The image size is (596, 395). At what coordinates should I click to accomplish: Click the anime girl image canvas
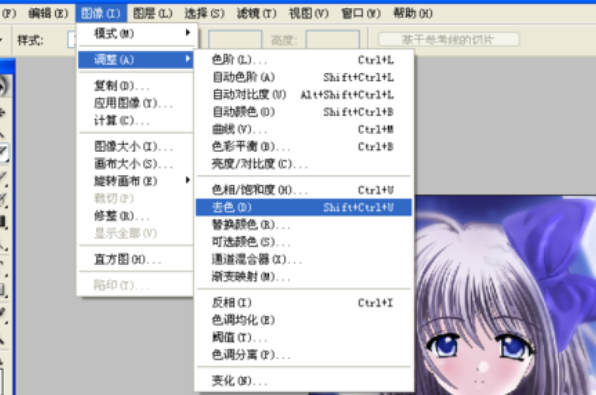pyautogui.click(x=505, y=295)
